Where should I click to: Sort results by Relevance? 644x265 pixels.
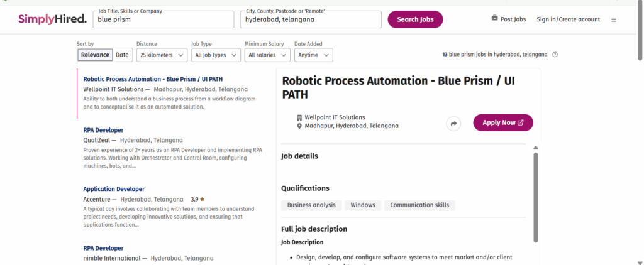(96, 55)
